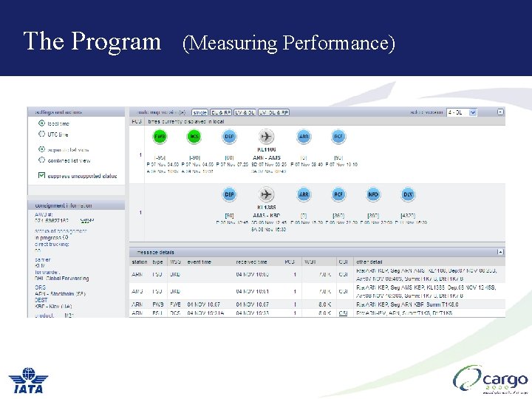532x399 pixels.
Task: Click the station column header
Action: 140,262
